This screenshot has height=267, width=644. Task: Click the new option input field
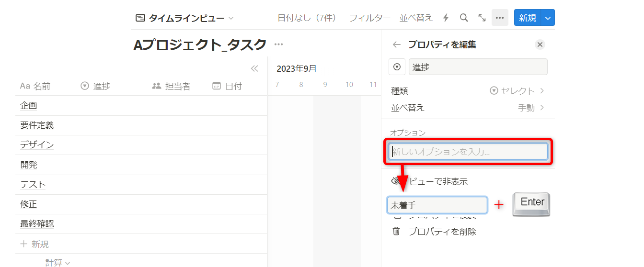tap(468, 152)
